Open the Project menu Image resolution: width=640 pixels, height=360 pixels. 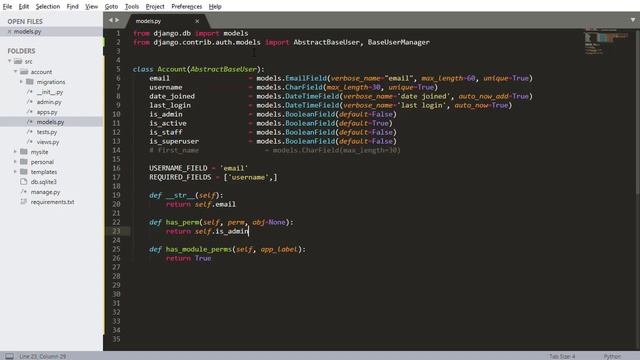[x=155, y=7]
